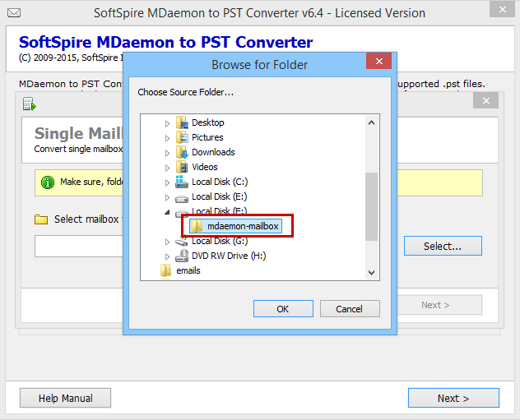Click the envelope icon in the title bar

(x=14, y=13)
